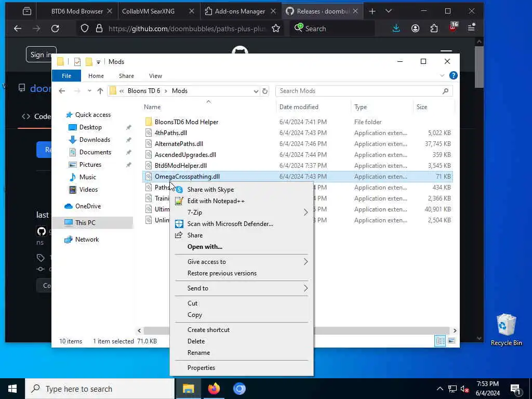Click the Explorer back arrow
Screen dimensions: 532x399
62,91
